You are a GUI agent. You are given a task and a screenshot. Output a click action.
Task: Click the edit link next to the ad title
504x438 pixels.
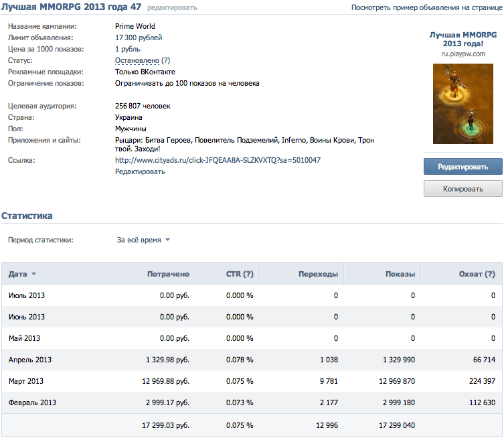tap(172, 8)
